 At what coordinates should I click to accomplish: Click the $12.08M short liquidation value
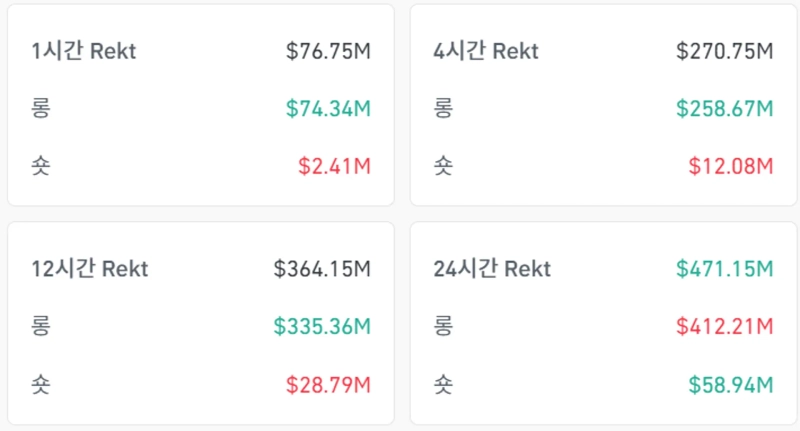point(729,166)
